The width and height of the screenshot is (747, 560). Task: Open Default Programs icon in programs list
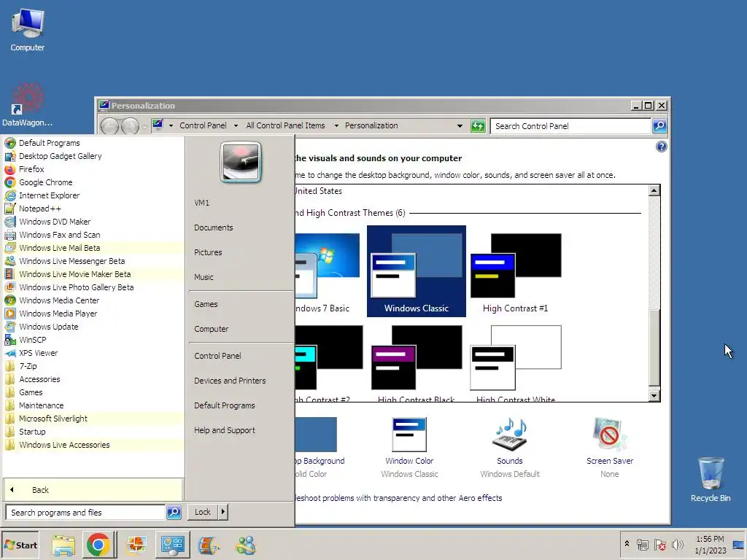pos(10,143)
